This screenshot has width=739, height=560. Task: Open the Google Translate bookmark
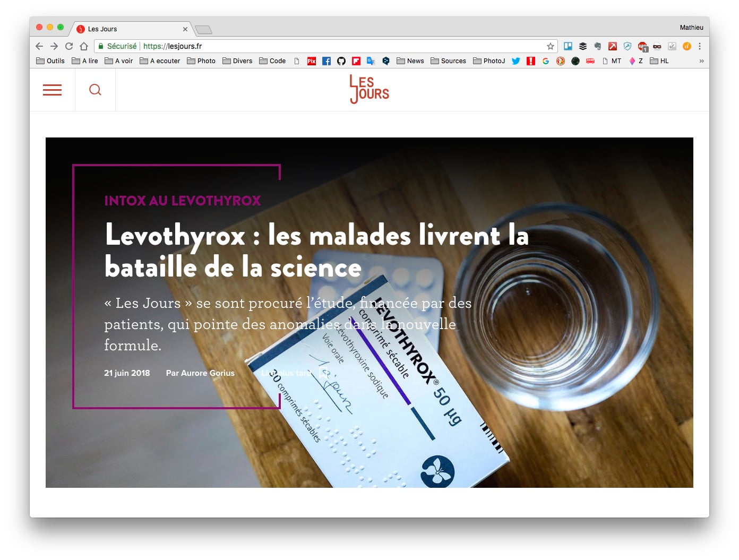[x=371, y=61]
